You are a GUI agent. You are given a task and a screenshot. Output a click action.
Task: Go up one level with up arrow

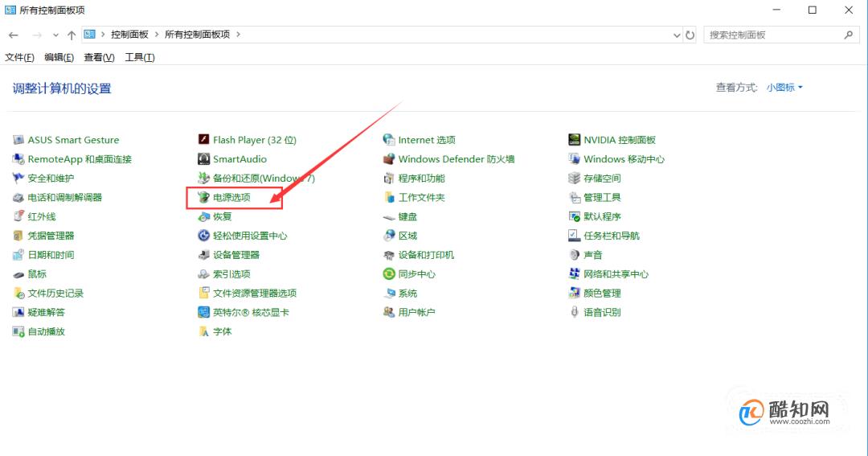[x=72, y=35]
